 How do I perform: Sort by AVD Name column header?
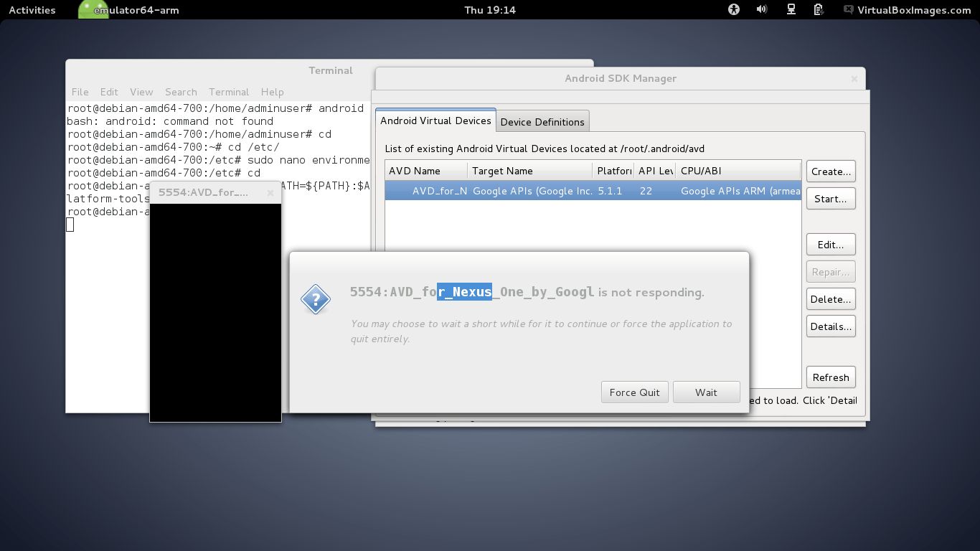(426, 171)
